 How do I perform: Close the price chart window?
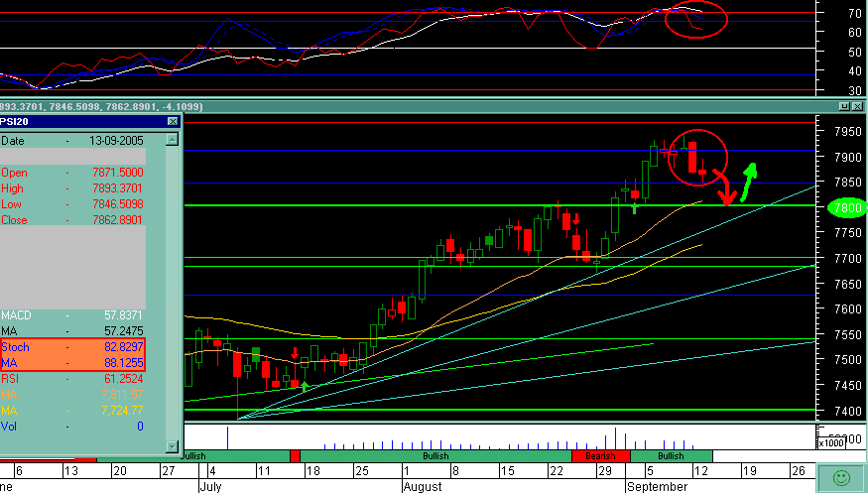857,106
